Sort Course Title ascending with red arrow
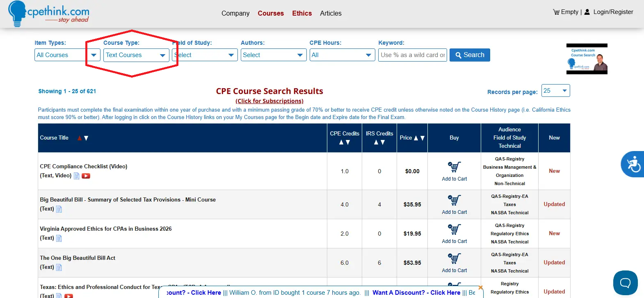This screenshot has width=644, height=298. click(x=80, y=138)
